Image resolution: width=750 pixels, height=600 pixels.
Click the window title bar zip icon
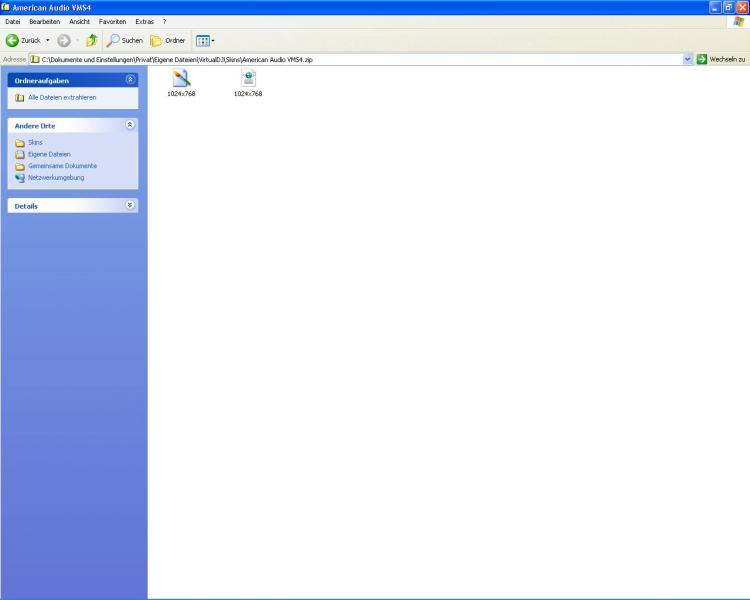(6, 7)
